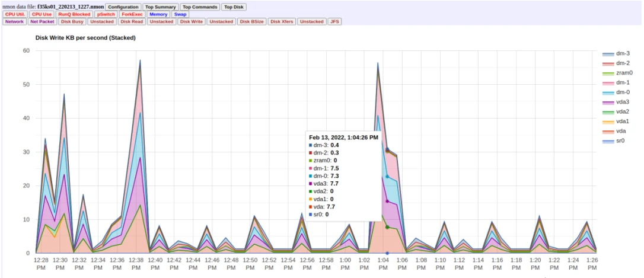
Task: Open the Configuration button
Action: 123,7
